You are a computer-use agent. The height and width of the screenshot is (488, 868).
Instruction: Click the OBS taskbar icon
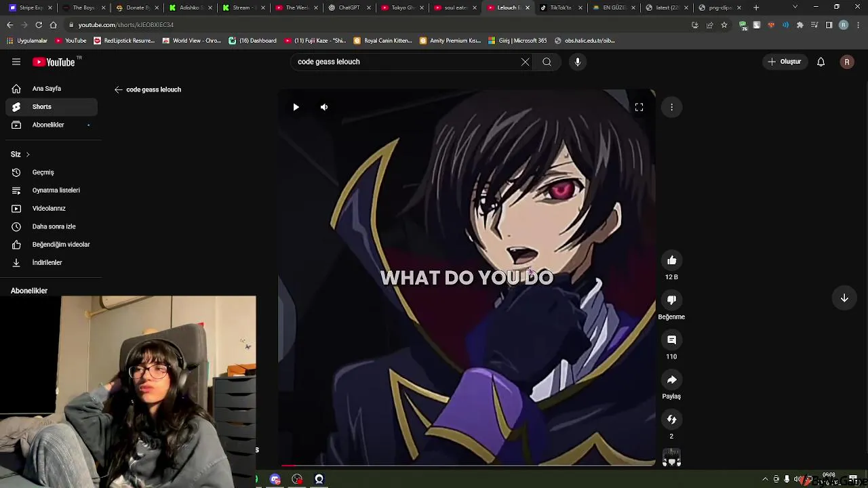(x=319, y=479)
